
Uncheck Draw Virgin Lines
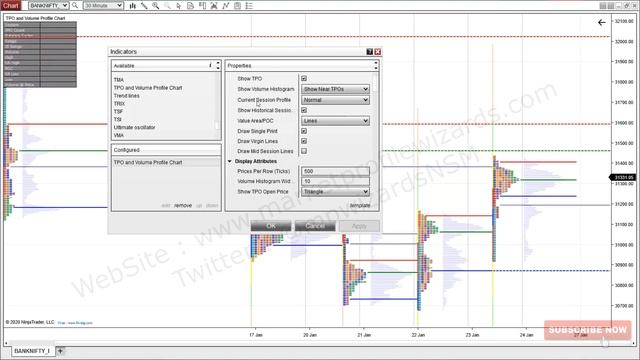pos(304,141)
